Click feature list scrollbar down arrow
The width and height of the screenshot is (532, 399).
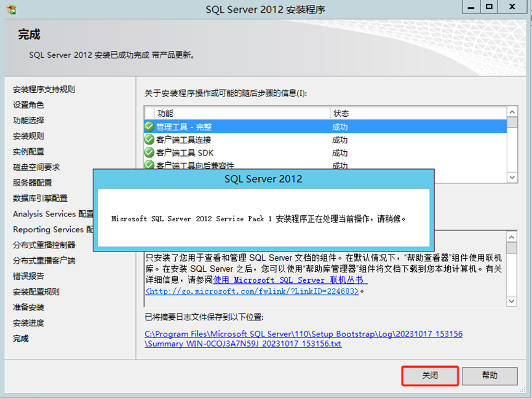click(512, 177)
